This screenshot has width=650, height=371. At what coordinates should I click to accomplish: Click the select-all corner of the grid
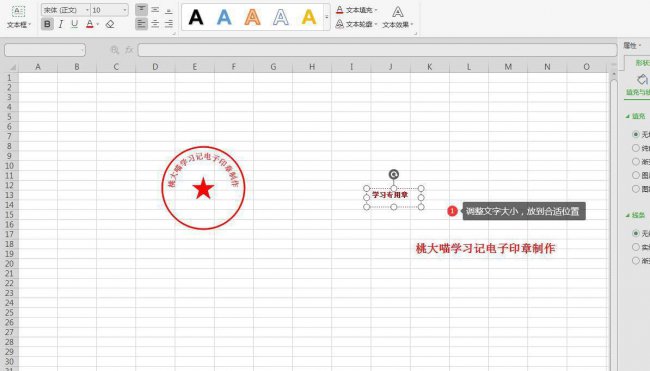tap(12, 67)
